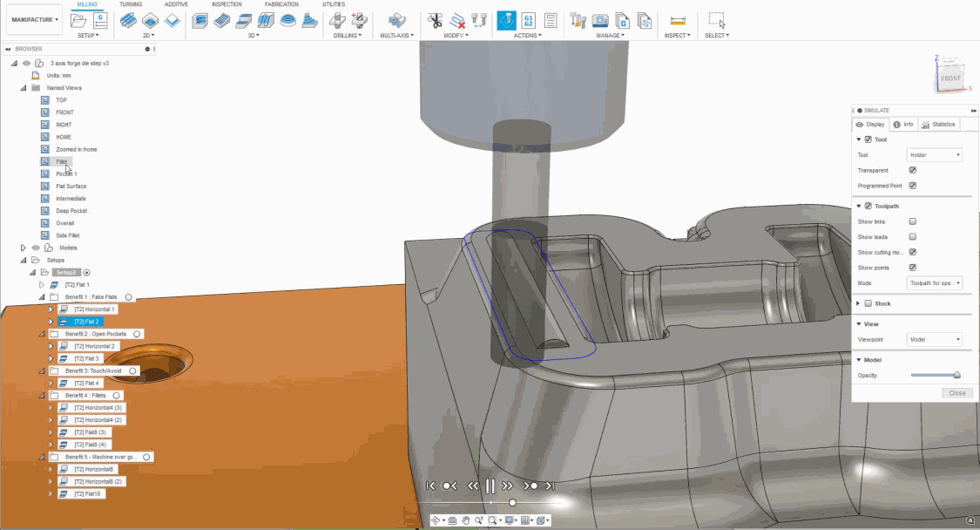Uncheck the Transparent tool checkbox

[912, 170]
